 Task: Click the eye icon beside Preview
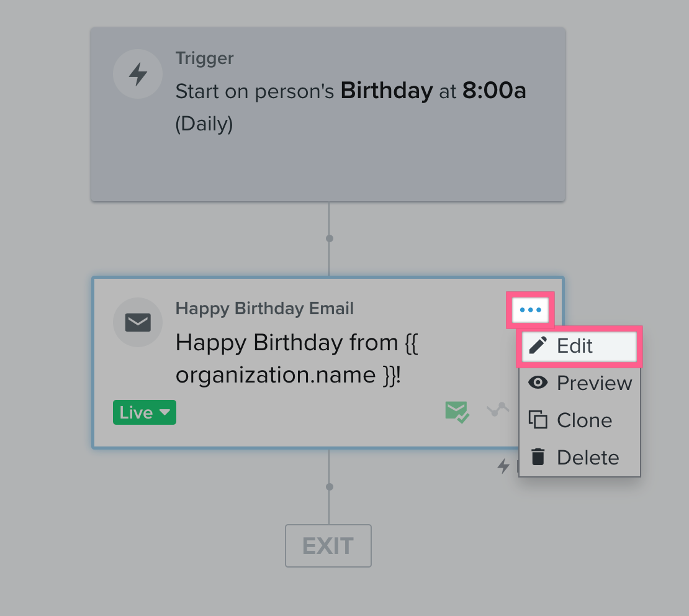538,383
